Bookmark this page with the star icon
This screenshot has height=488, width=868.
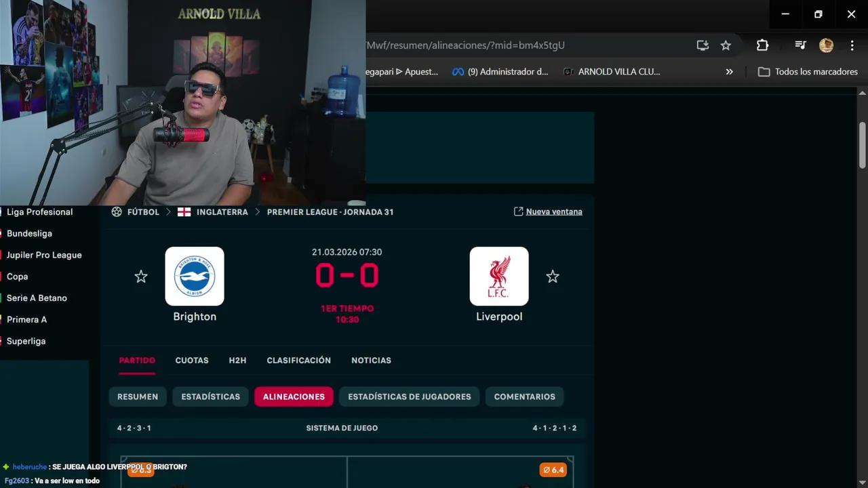[726, 45]
